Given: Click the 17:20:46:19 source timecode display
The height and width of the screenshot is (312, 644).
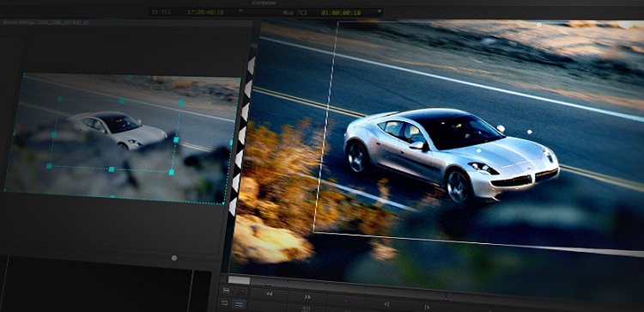Looking at the screenshot, I should click(x=205, y=12).
